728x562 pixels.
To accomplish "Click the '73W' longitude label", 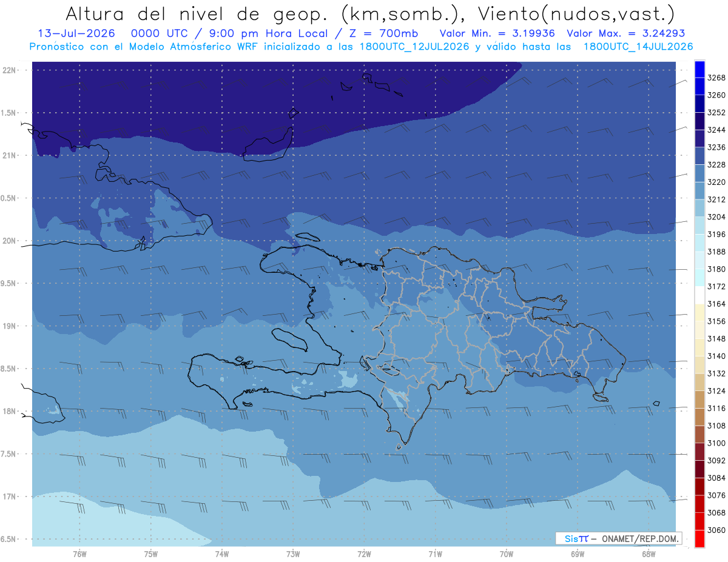I will click(293, 554).
